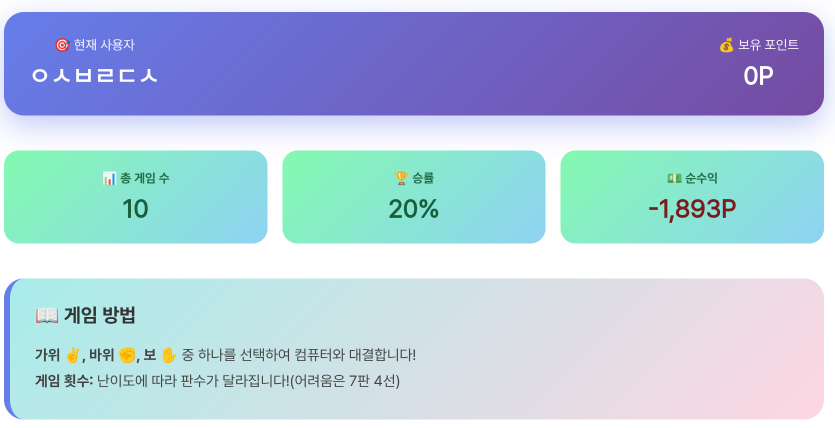This screenshot has height=428, width=835.
Task: Click the 순수익 label text
Action: coord(700,178)
